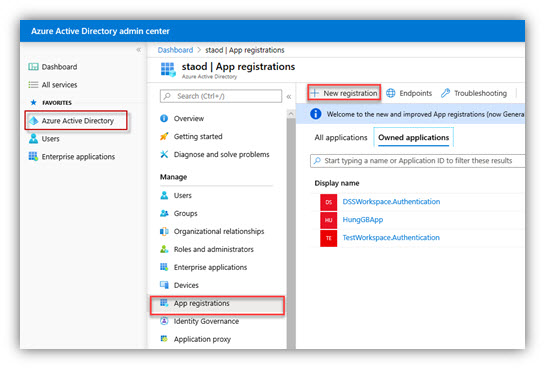Click the Endpoints globe icon

coord(391,93)
